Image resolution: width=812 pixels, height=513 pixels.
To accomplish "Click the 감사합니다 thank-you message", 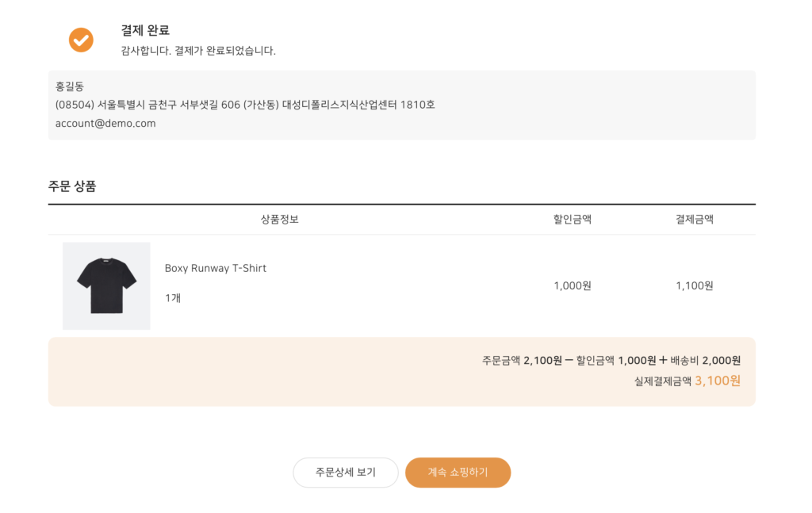I will tap(198, 51).
